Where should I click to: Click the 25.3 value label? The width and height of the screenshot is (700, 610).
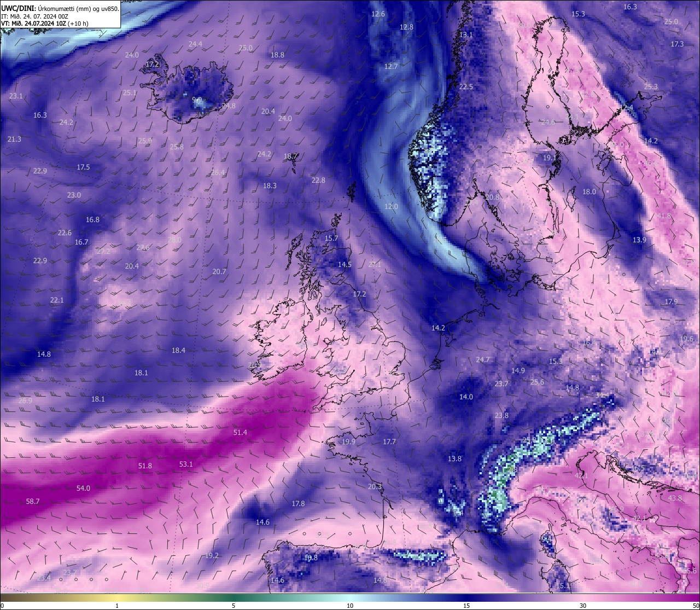651,86
